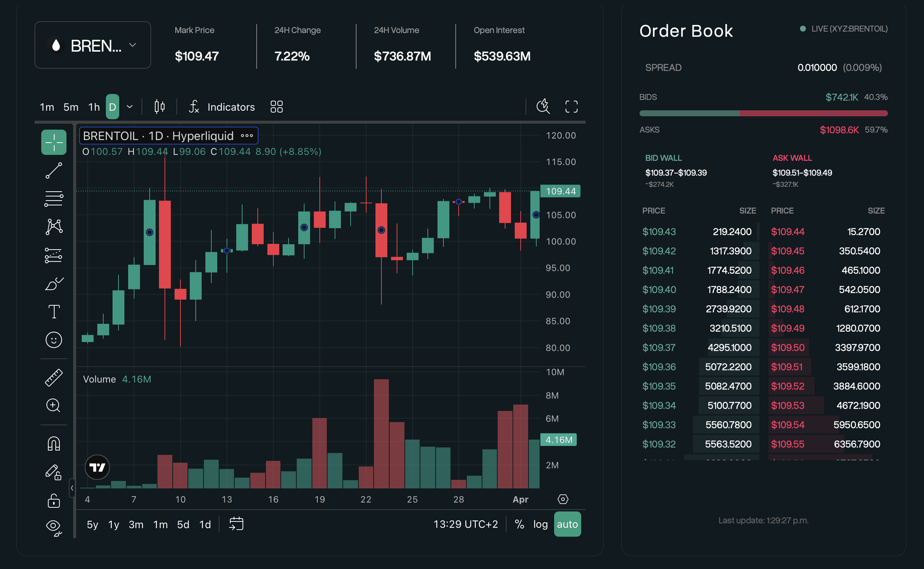Open chart layout grid selector
The image size is (924, 569).
tap(277, 107)
